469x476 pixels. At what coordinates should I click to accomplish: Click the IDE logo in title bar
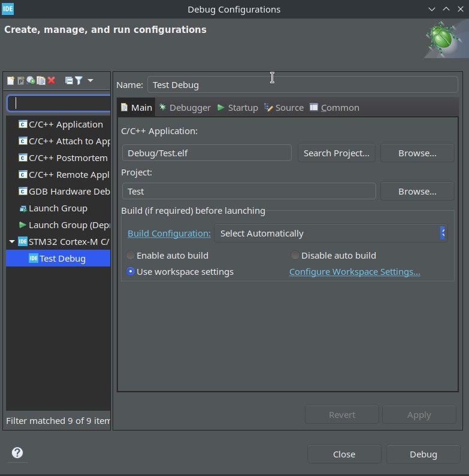pyautogui.click(x=8, y=9)
